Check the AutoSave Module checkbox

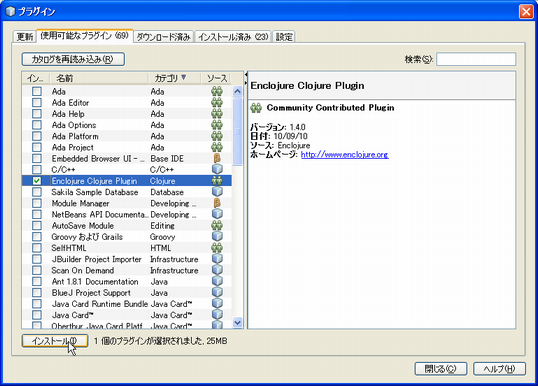point(37,225)
